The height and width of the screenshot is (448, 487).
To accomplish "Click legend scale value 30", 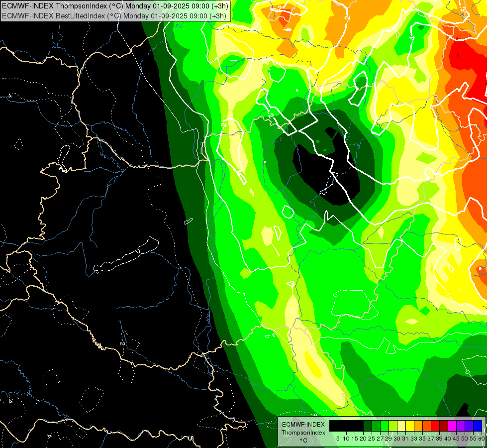I will [397, 439].
